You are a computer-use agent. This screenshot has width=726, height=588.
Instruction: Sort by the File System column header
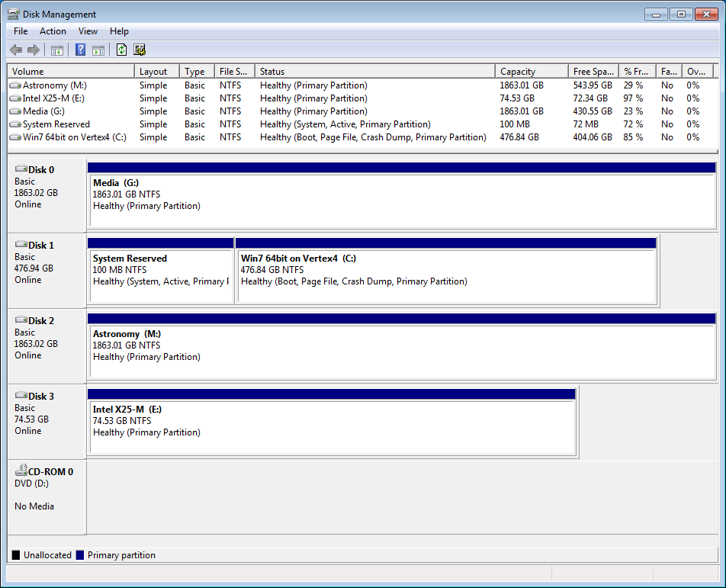click(x=235, y=71)
